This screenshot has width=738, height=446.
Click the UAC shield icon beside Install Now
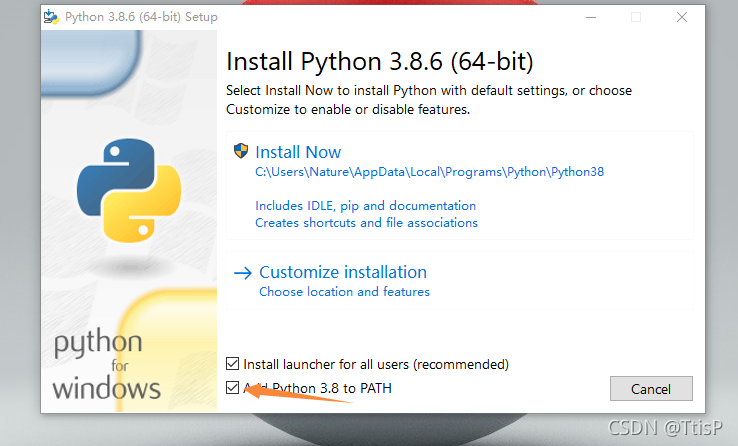pos(241,151)
